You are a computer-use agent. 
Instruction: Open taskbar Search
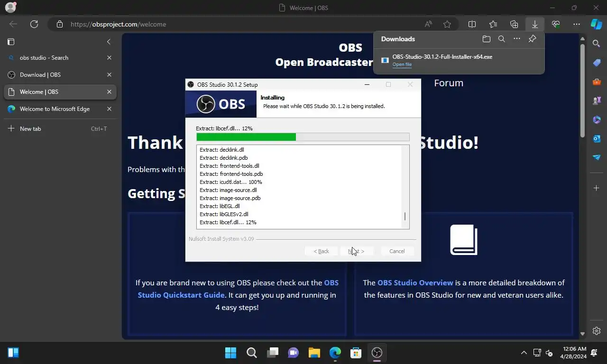(251, 353)
